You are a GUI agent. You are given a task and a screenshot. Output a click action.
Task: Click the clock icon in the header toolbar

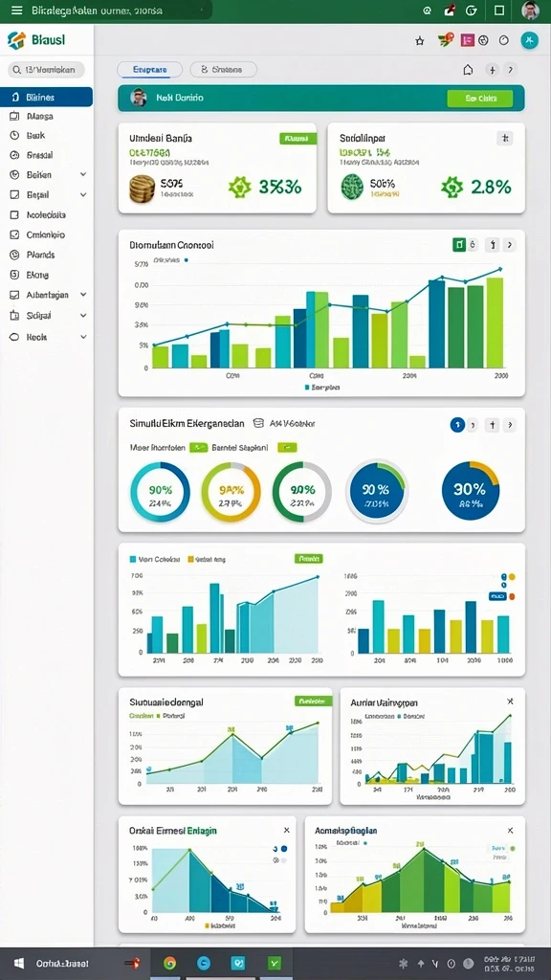click(504, 40)
